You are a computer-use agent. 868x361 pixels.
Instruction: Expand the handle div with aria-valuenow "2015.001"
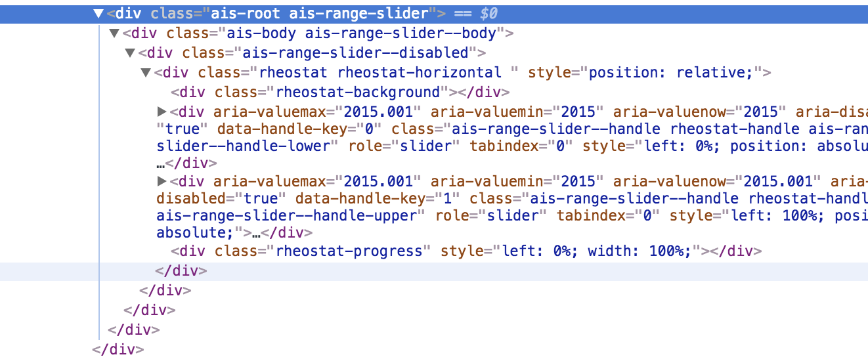click(162, 181)
